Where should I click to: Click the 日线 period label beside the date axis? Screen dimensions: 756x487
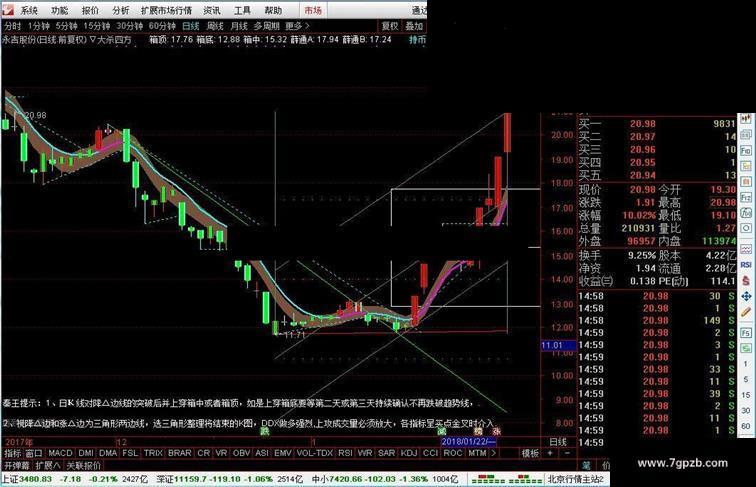[558, 442]
